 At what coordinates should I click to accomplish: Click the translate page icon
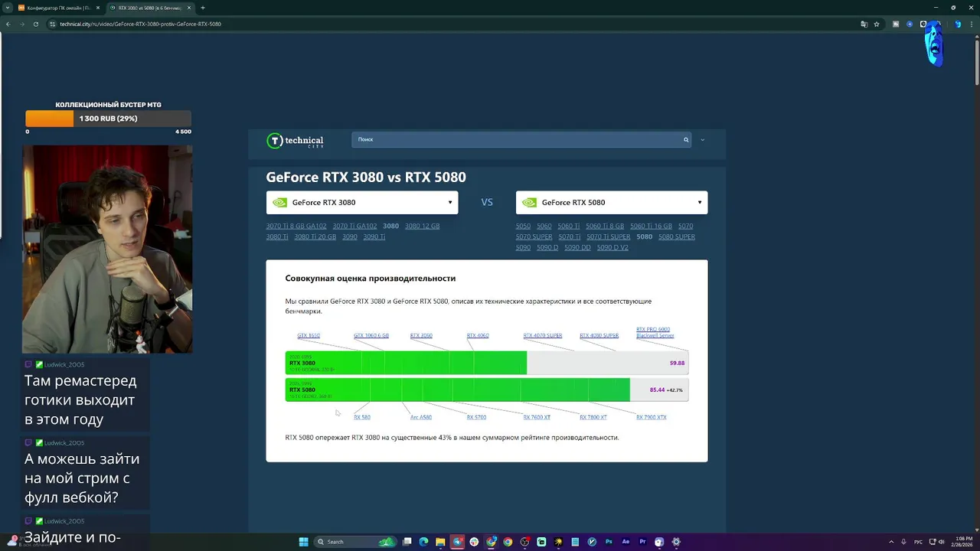point(864,24)
